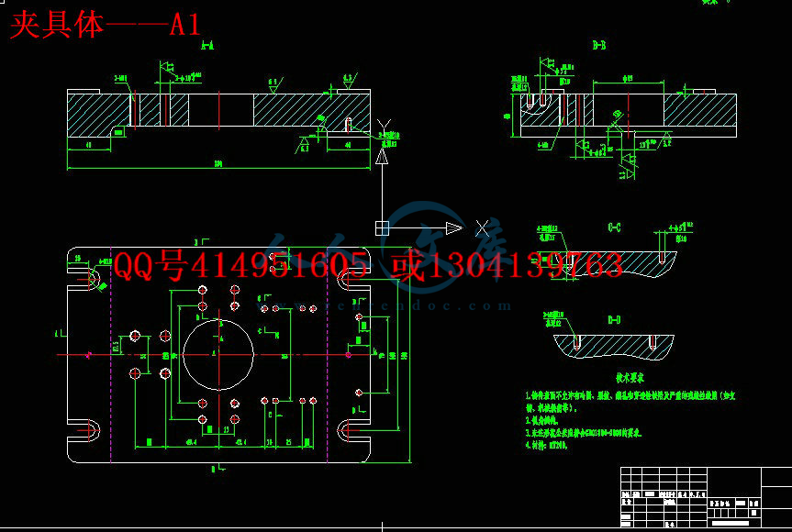Select the C-C section view label
This screenshot has height=532, width=792.
click(x=614, y=227)
